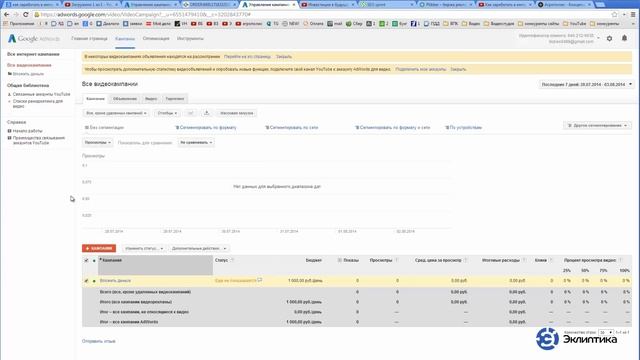Open the Дополнительные действия dropdown

click(199, 248)
